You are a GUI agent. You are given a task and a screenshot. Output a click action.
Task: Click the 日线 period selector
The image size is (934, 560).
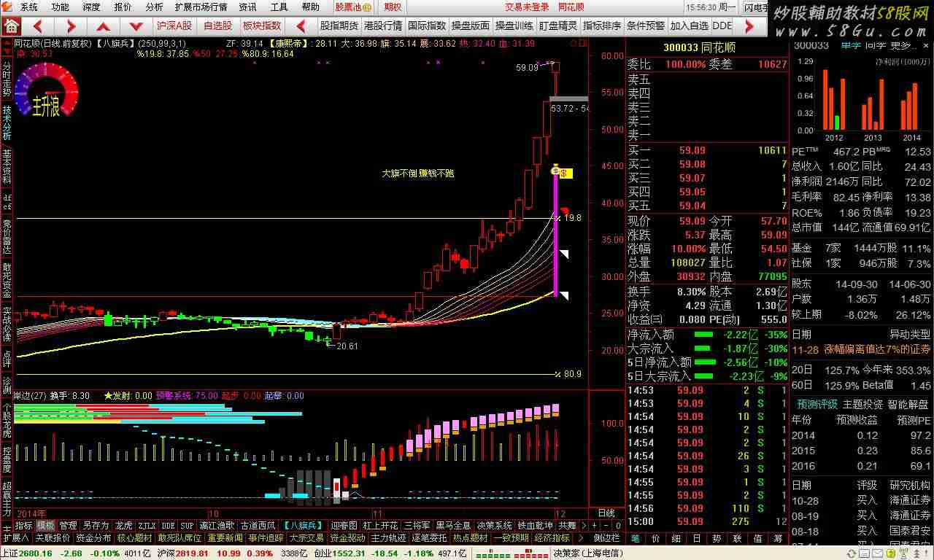point(606,513)
